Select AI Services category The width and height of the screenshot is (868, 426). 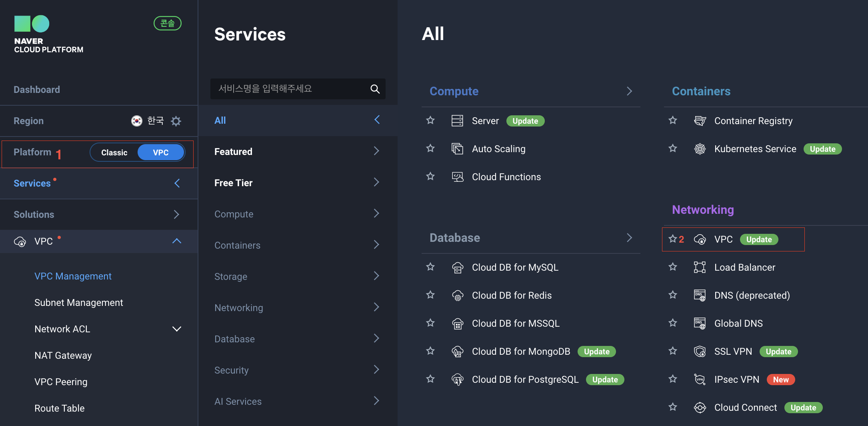[298, 402]
